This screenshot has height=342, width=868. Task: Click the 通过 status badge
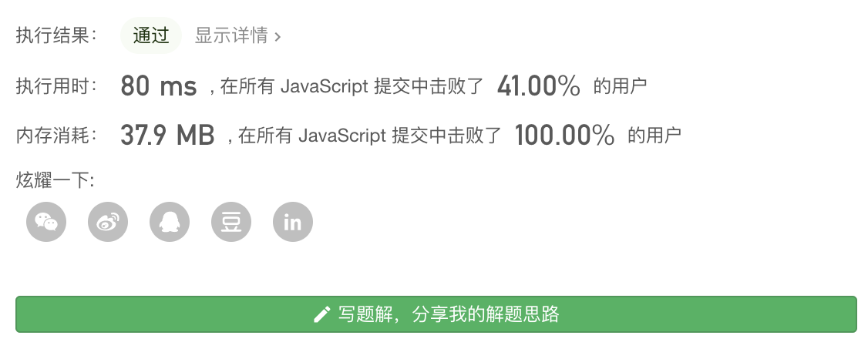click(x=151, y=35)
